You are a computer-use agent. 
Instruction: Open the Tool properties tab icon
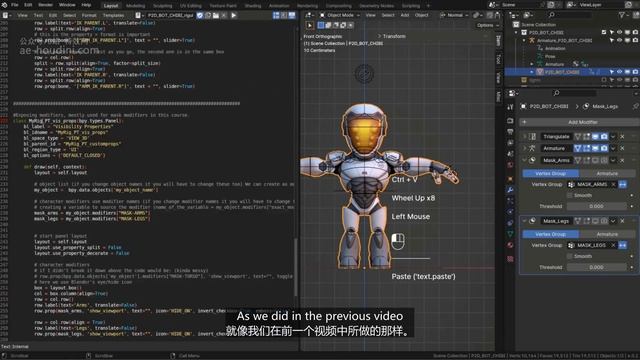tap(510, 107)
